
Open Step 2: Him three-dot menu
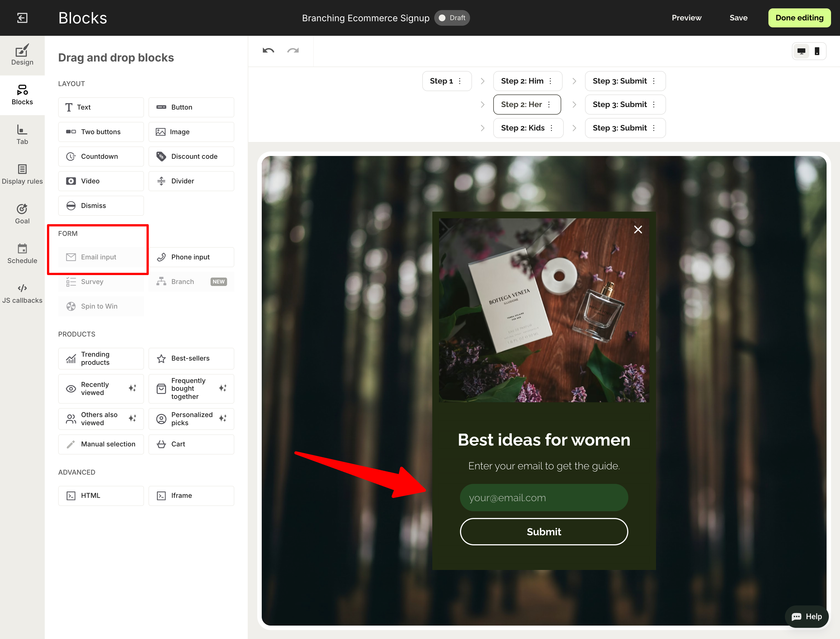click(550, 81)
